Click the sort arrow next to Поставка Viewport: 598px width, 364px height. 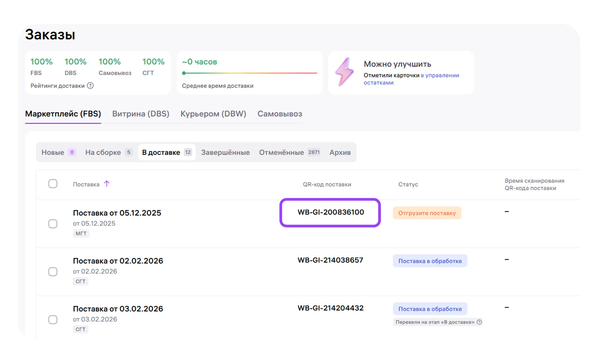[107, 184]
